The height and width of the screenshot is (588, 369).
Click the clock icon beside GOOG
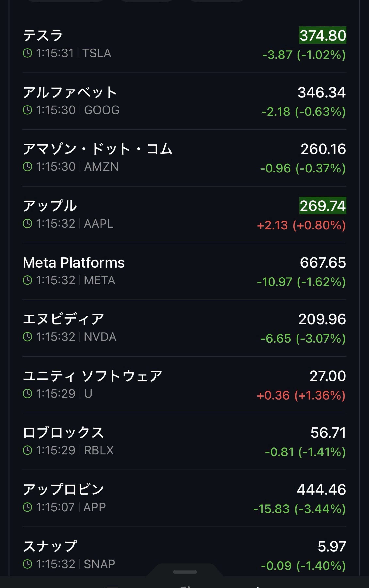click(27, 110)
